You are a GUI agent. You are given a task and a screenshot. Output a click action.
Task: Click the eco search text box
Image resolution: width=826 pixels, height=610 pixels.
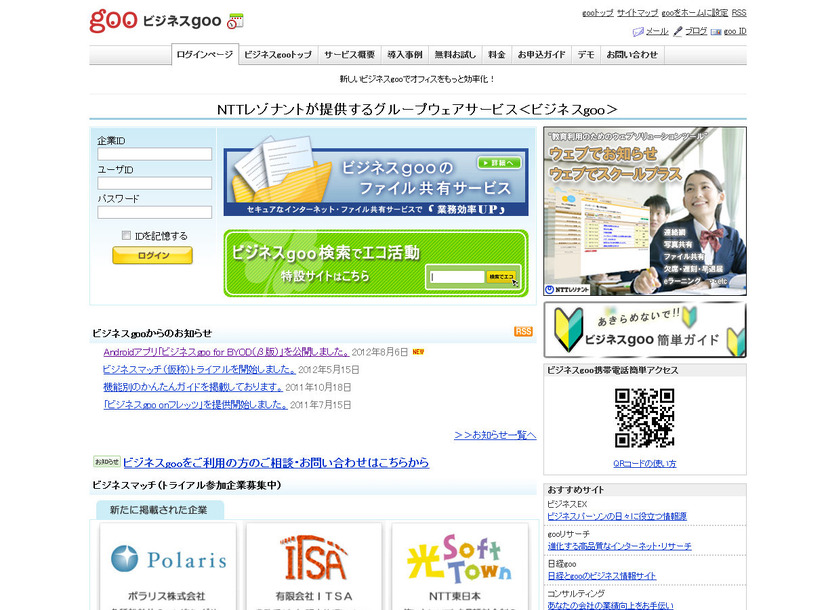click(457, 277)
